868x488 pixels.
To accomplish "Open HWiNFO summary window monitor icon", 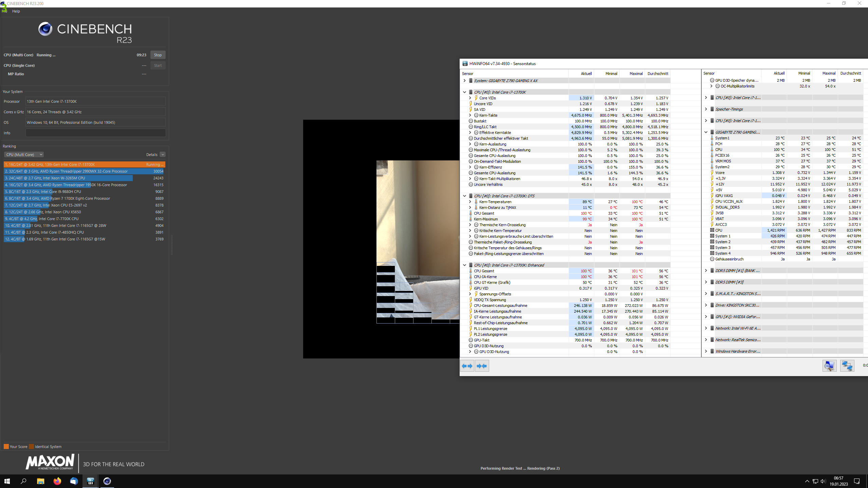I will [829, 366].
